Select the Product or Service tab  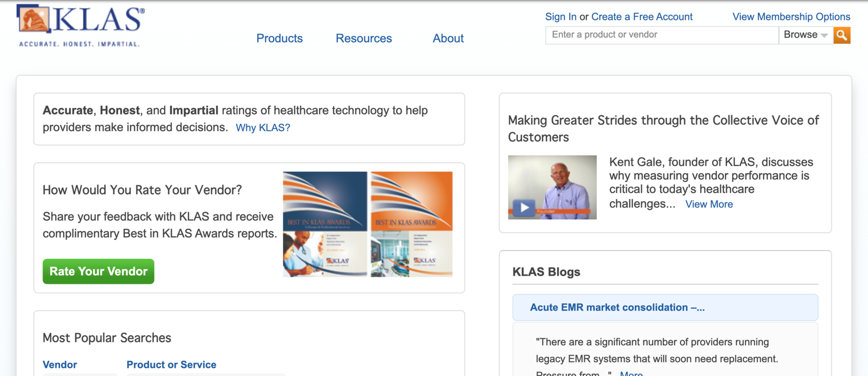pyautogui.click(x=171, y=365)
